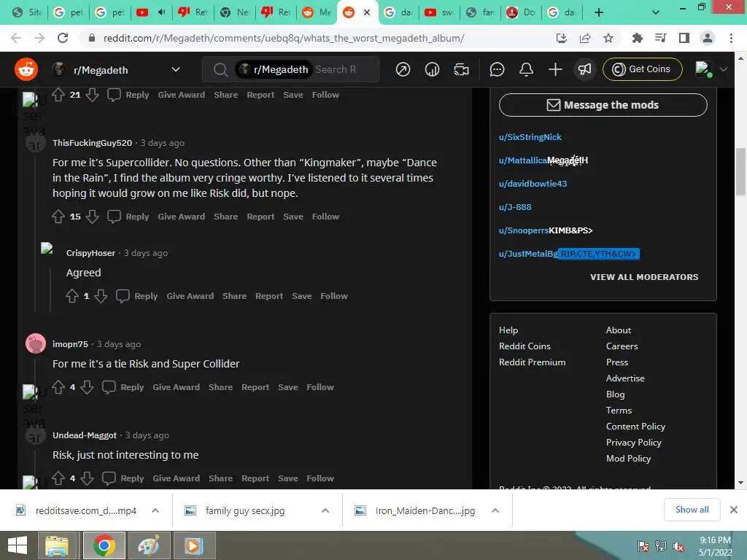
Task: Click username ThisFuckingGuy520
Action: tap(92, 143)
